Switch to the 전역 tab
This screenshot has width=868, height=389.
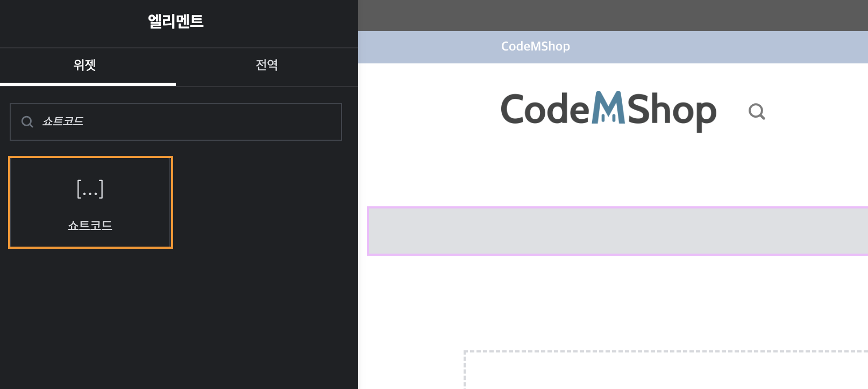point(267,67)
